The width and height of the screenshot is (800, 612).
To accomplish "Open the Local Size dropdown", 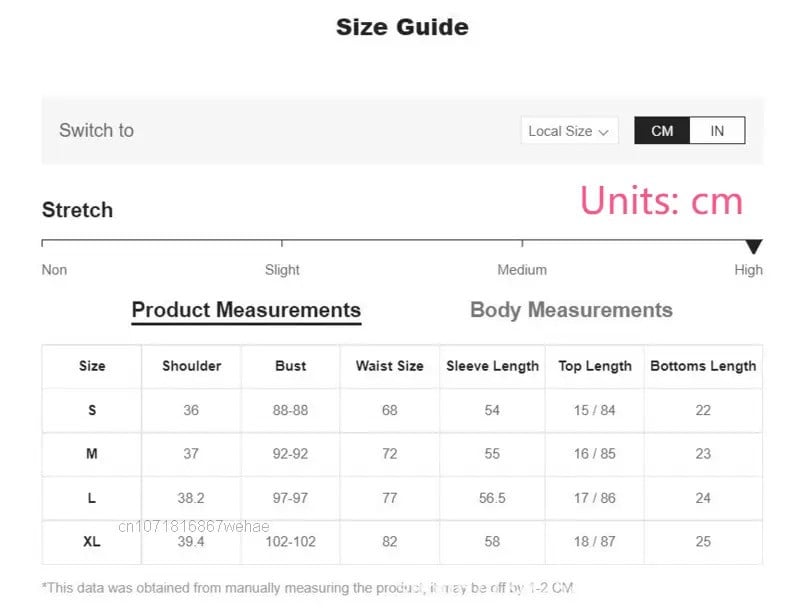I will click(x=568, y=131).
